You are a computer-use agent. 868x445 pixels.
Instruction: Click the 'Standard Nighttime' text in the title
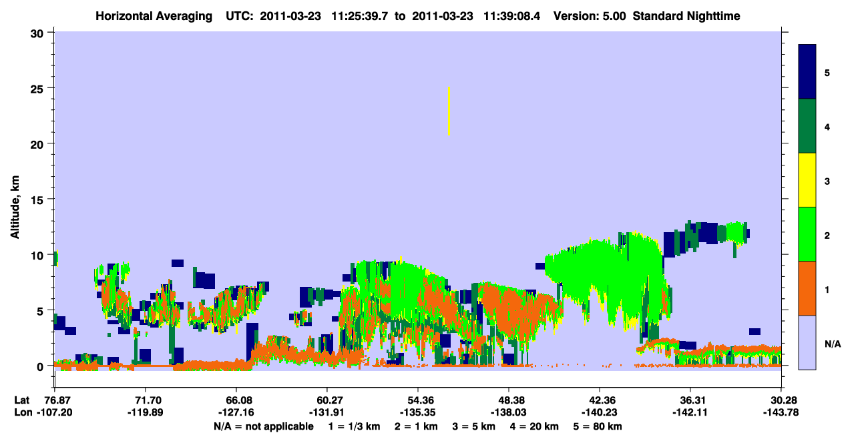pyautogui.click(x=686, y=16)
